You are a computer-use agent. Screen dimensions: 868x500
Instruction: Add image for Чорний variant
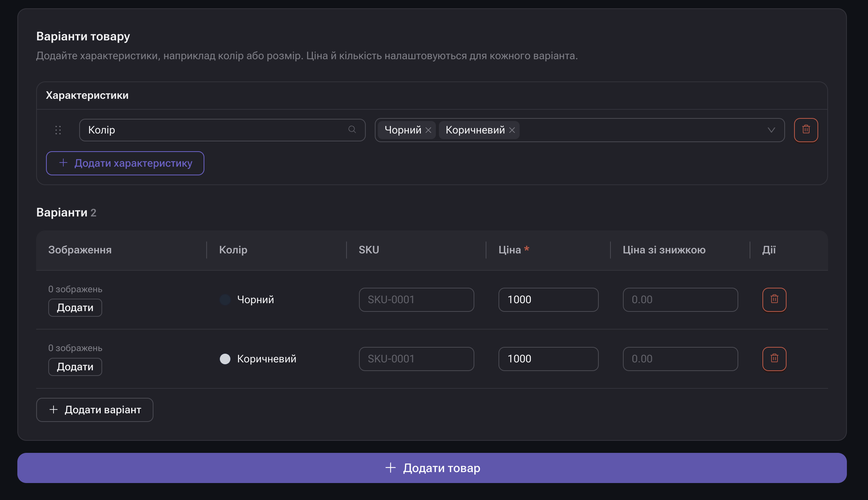pyautogui.click(x=75, y=308)
